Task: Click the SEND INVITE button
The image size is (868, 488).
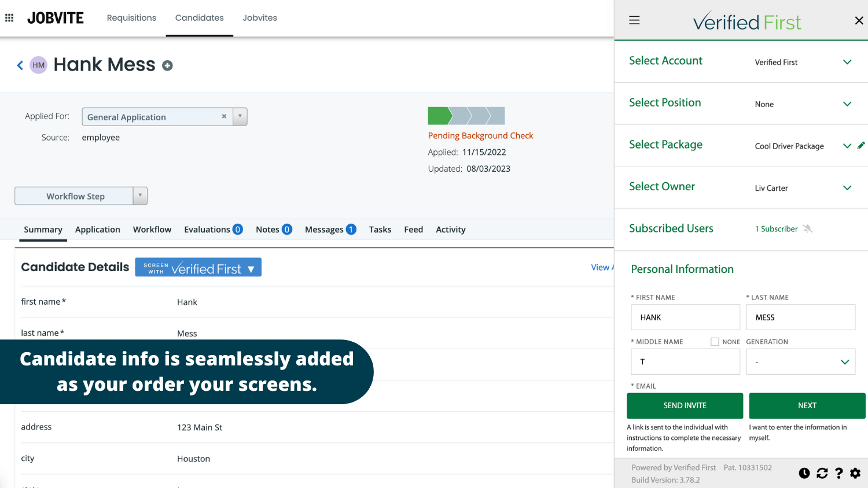Action: (685, 406)
